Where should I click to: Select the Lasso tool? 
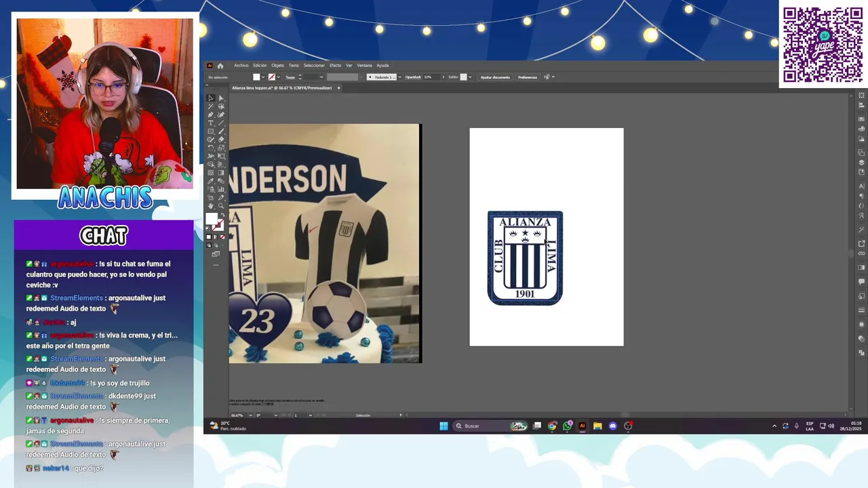221,106
